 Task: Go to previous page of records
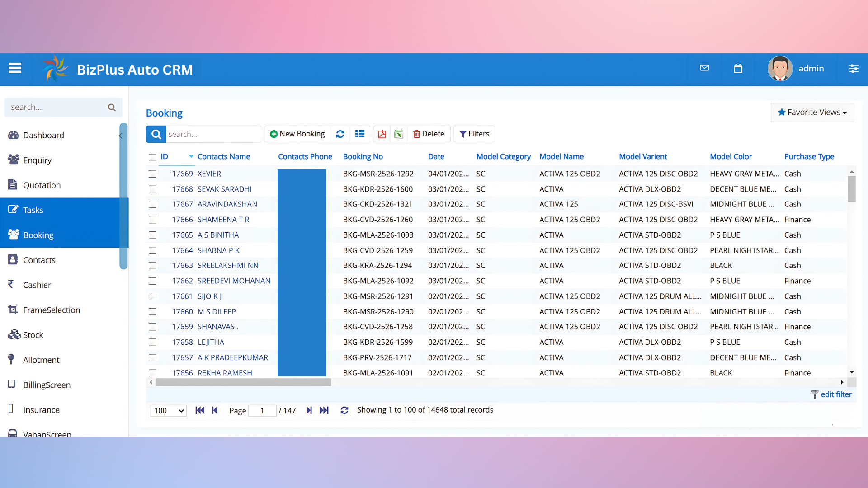[x=215, y=410]
